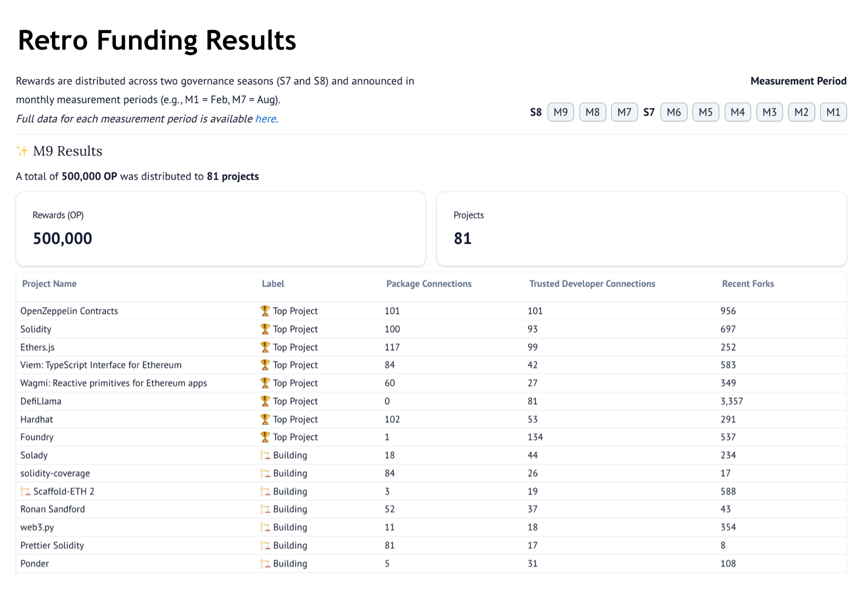Click the sparkles icon next to M9 Results
856x616 pixels.
(x=22, y=151)
